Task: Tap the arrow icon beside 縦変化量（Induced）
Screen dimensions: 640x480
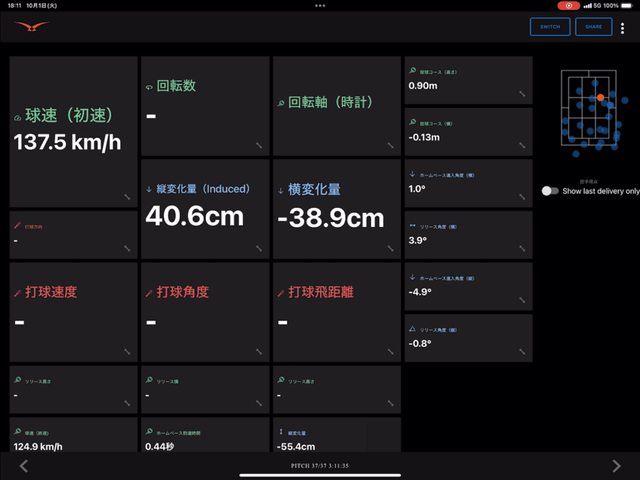Action: click(x=149, y=189)
